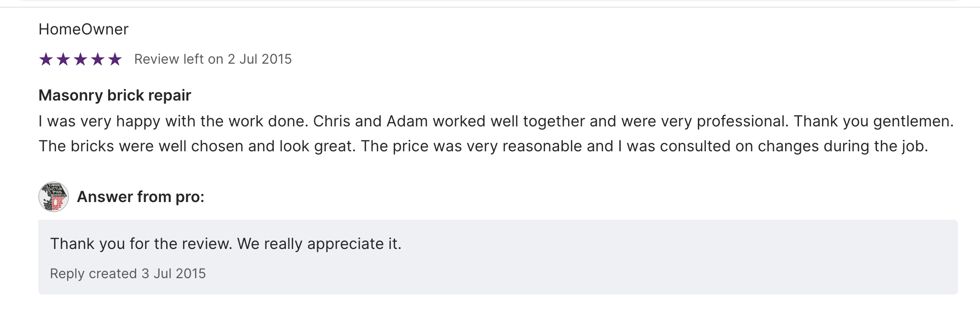Select the 'Masonry brick repair' review title
This screenshot has height=316, width=980.
click(115, 95)
